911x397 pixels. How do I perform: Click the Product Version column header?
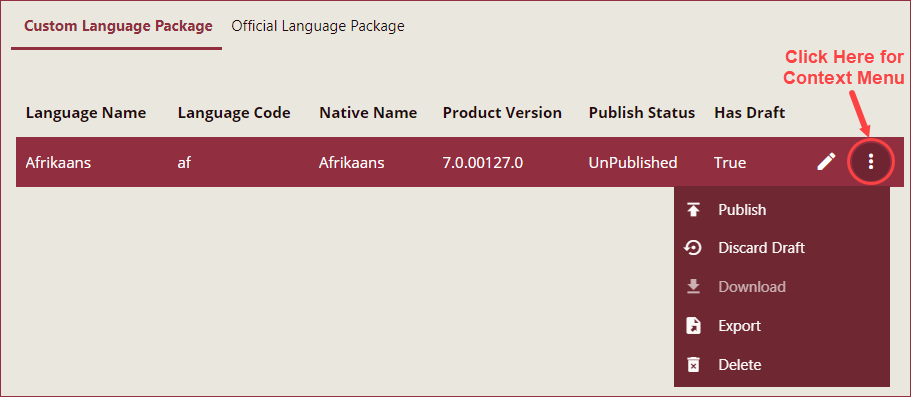[502, 112]
